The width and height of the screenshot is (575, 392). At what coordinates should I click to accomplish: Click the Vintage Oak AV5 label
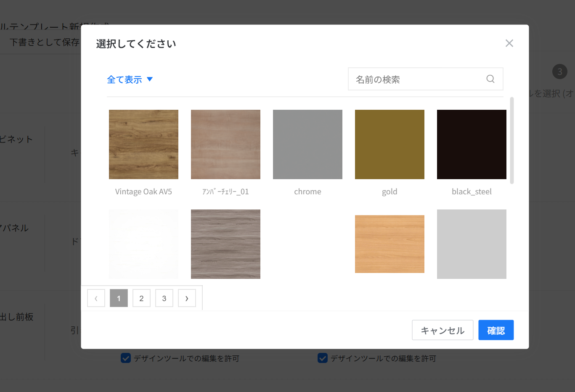[143, 192]
